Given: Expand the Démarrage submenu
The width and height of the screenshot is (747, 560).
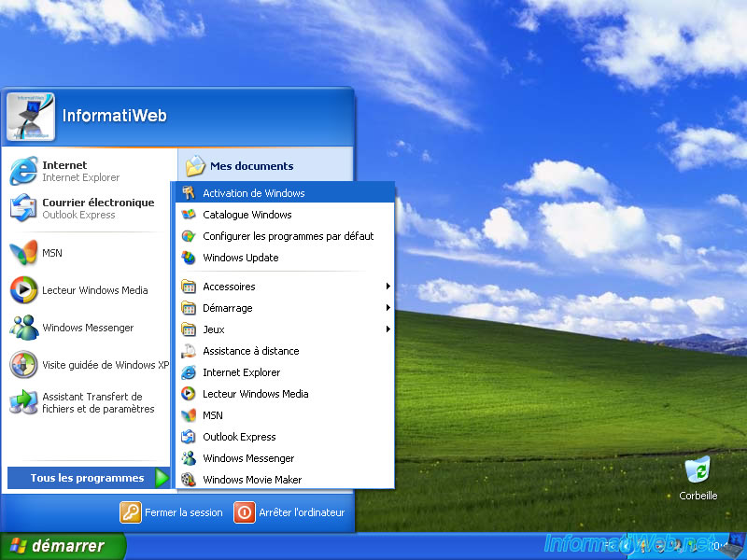Looking at the screenshot, I should pos(227,308).
